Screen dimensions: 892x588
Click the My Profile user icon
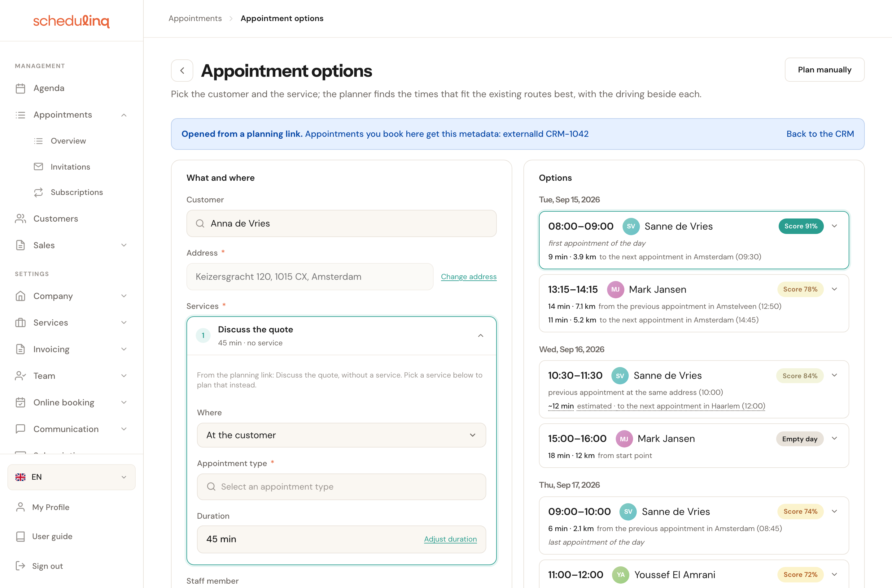click(20, 507)
